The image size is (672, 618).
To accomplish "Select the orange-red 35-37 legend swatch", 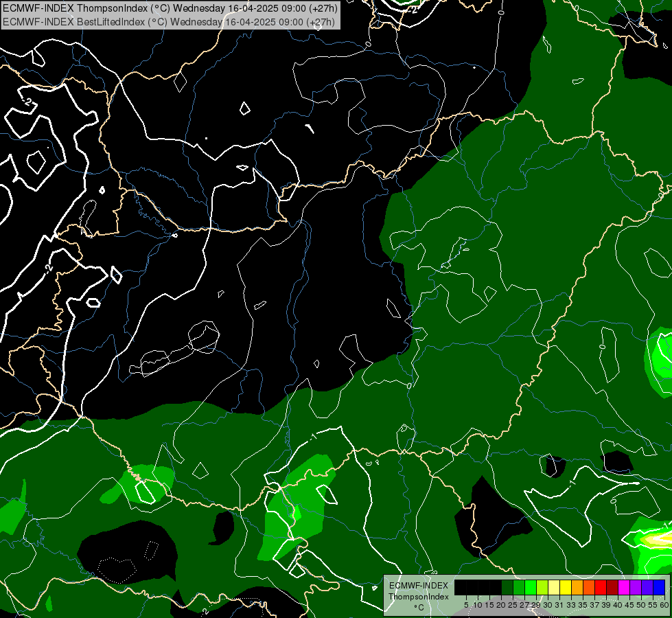I will [x=589, y=588].
